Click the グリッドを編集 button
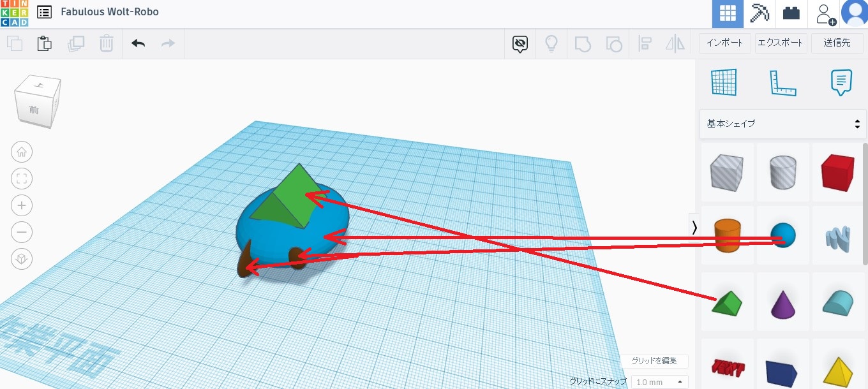This screenshot has height=389, width=868. [654, 361]
